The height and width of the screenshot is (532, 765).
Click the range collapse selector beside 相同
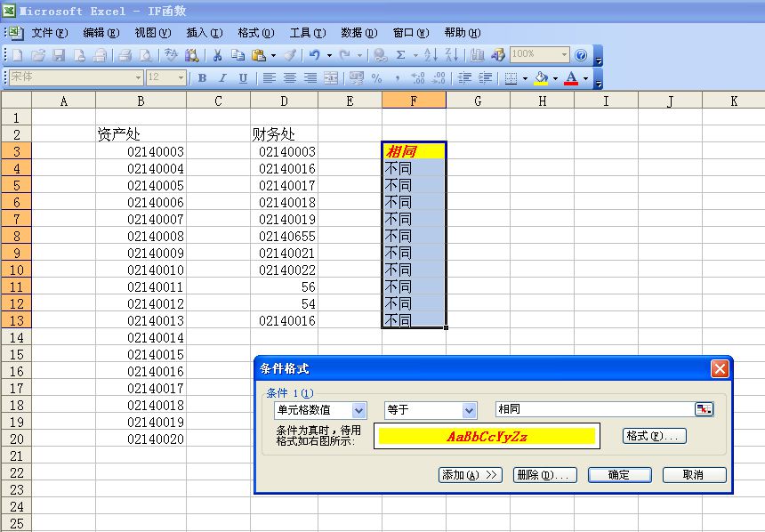click(x=702, y=410)
